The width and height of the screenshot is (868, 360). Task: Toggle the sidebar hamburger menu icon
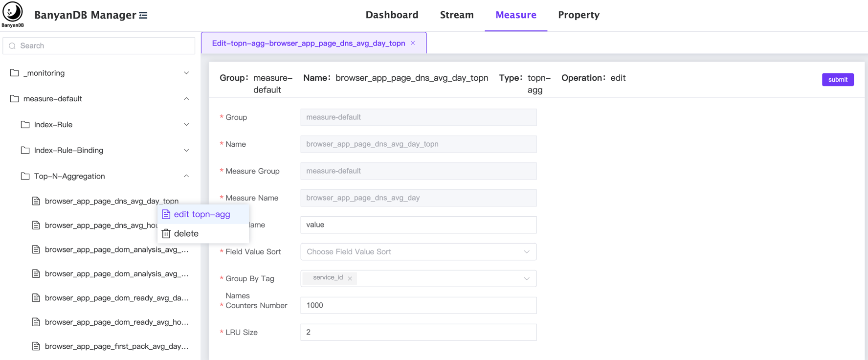(x=143, y=16)
